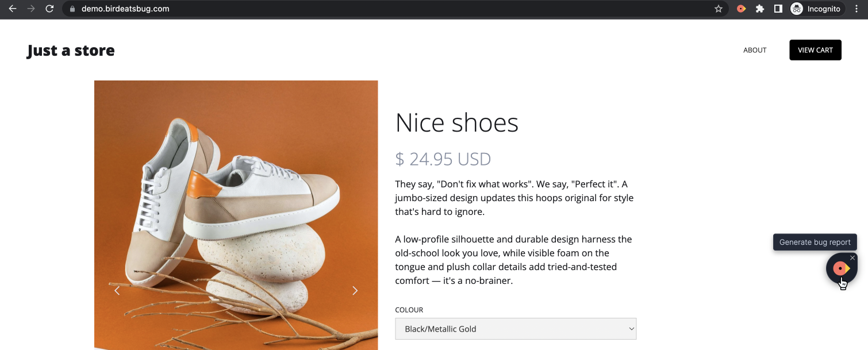This screenshot has height=350, width=868.
Task: Reload the current page
Action: click(x=49, y=9)
